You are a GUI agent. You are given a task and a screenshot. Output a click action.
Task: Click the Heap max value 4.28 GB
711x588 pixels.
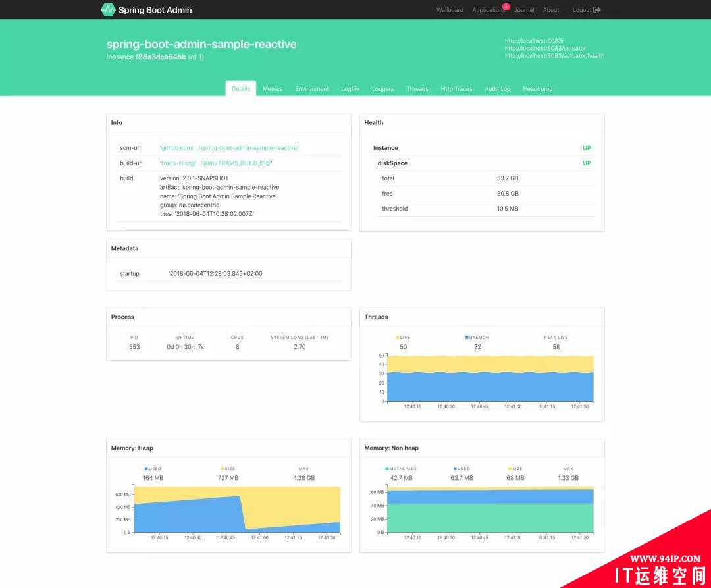click(303, 478)
